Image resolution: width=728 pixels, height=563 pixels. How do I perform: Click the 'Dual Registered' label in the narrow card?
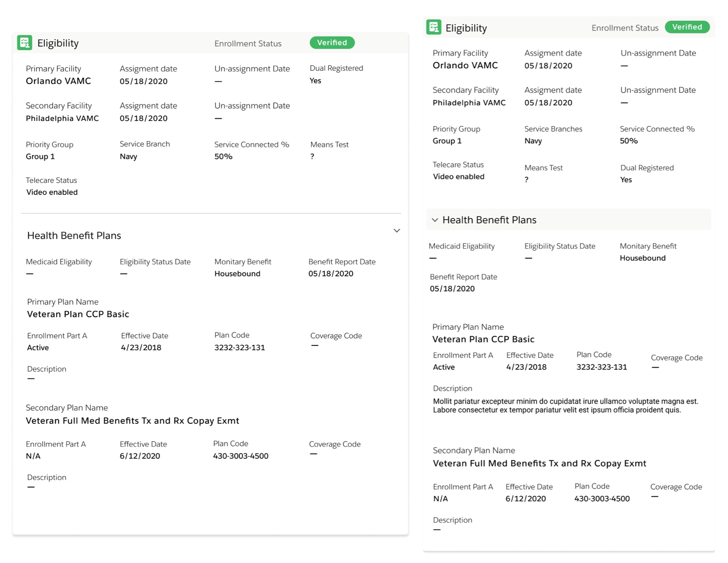647,167
